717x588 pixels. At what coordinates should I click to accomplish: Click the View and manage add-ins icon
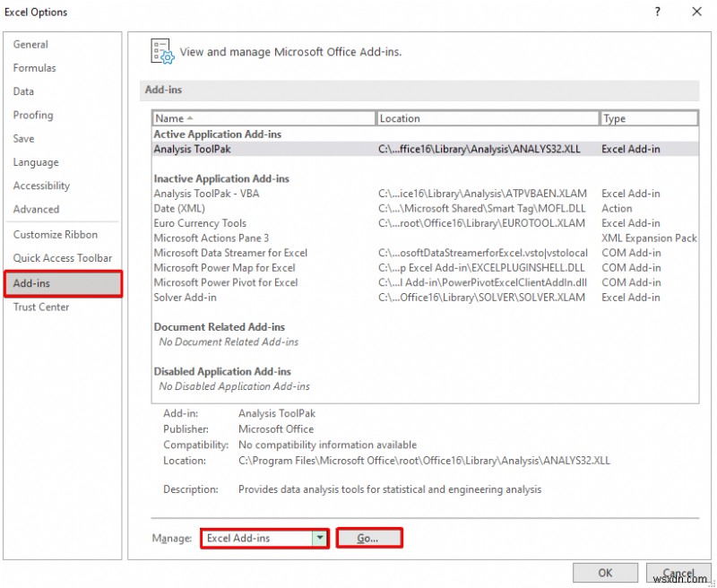click(162, 51)
